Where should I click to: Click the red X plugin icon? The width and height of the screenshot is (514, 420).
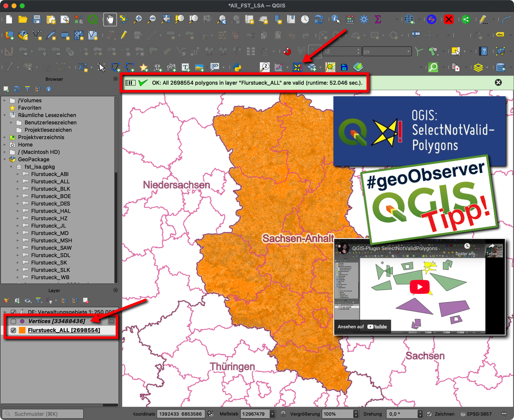[449, 19]
